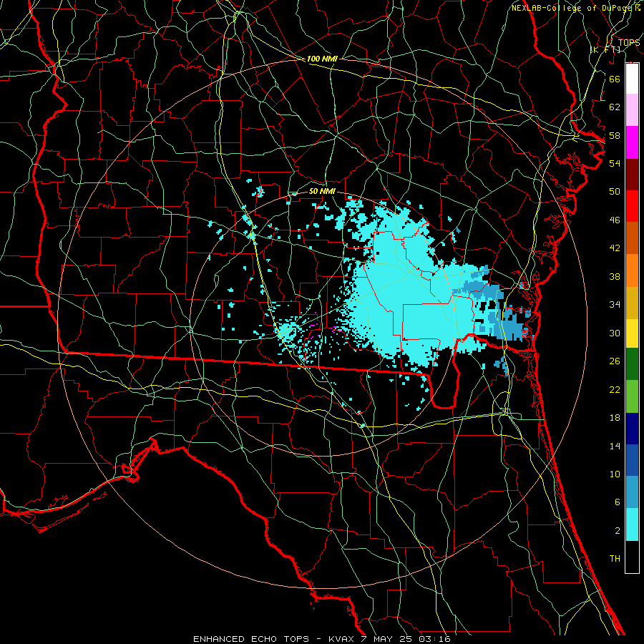Click the legend value "6"
The image size is (644, 644).
click(x=617, y=502)
